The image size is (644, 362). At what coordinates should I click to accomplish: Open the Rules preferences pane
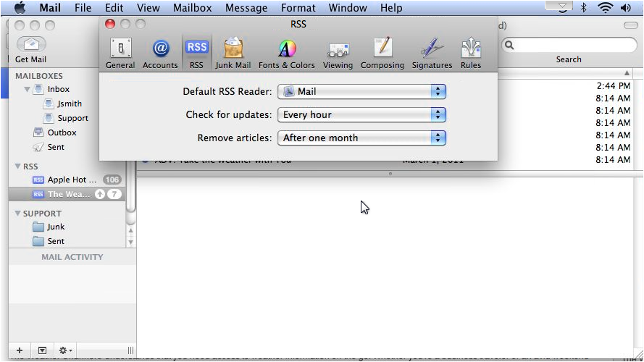coord(471,54)
